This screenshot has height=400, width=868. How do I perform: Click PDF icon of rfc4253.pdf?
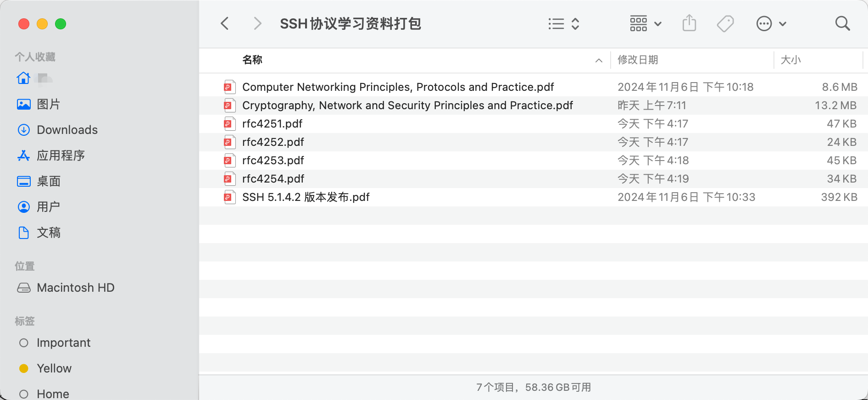[x=229, y=161]
